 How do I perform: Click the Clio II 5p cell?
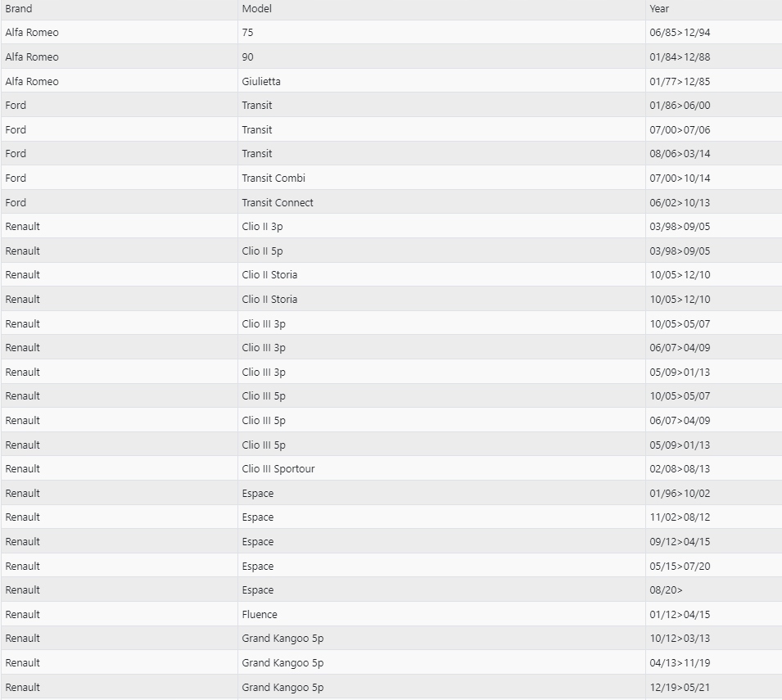pyautogui.click(x=263, y=251)
